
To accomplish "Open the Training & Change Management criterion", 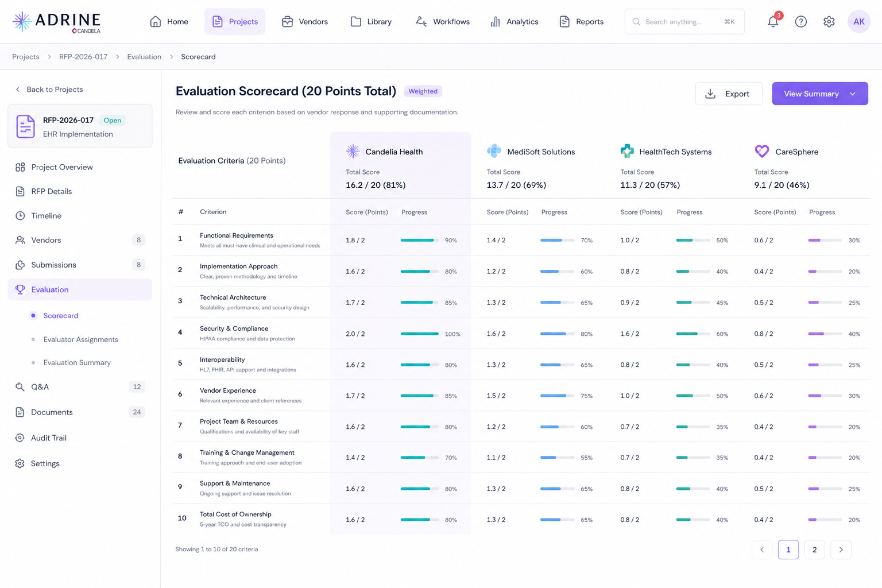I will (x=250, y=457).
